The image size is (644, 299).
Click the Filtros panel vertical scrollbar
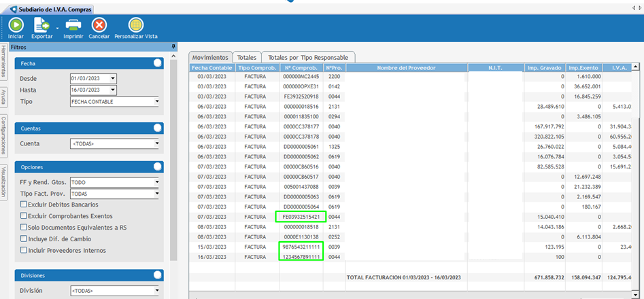173,160
